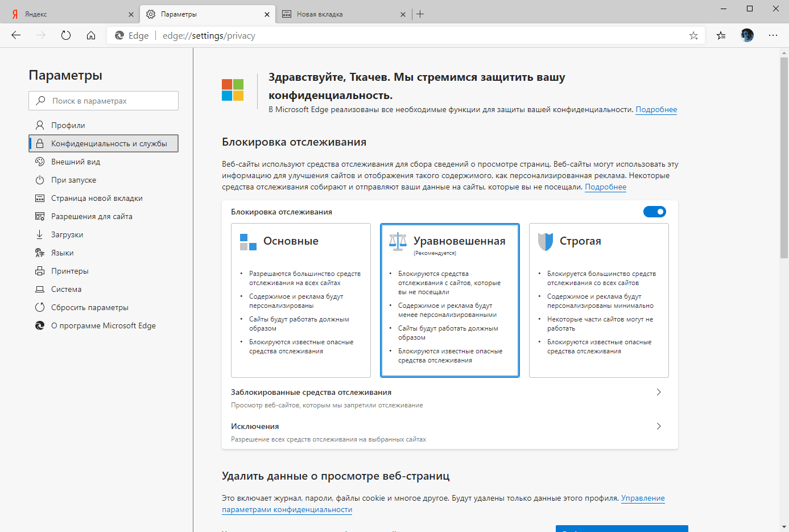Click the vertical scrollbar thumb
The image size is (789, 532).
click(784, 157)
